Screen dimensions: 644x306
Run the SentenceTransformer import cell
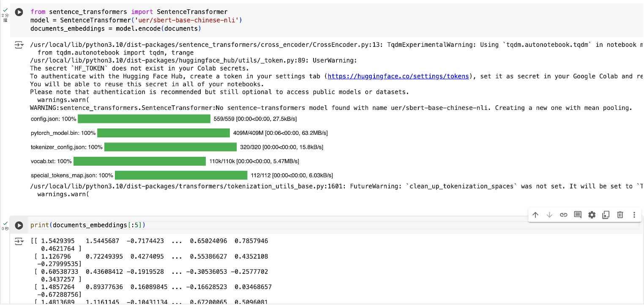[19, 12]
